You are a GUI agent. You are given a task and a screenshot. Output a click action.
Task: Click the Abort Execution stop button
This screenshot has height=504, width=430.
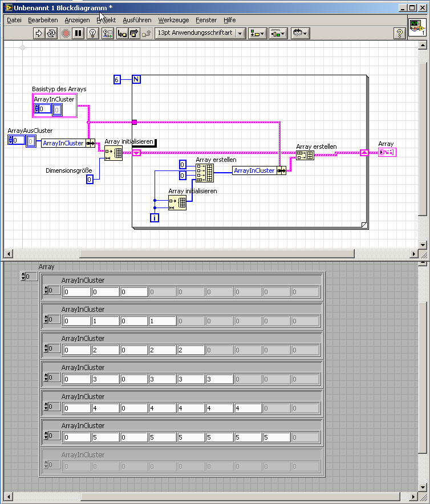[x=66, y=33]
